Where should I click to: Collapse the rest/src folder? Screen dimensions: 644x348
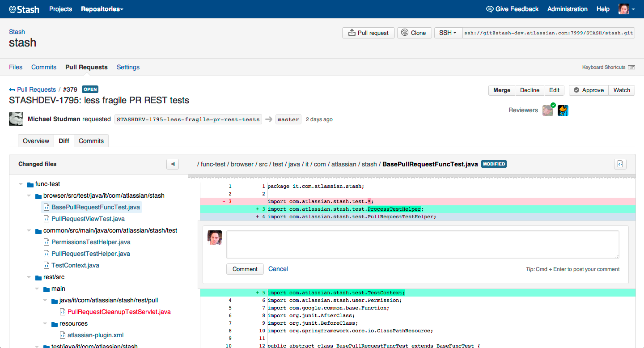(x=29, y=277)
